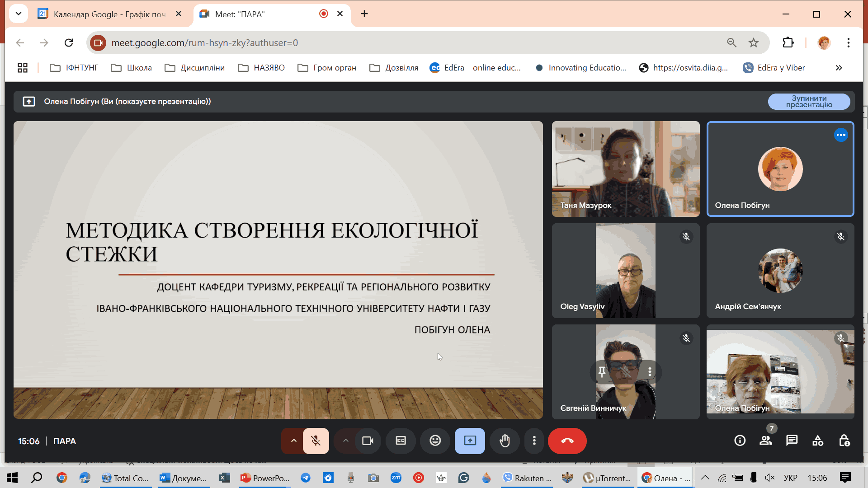Pin Євгеній Винничук's video tile

(x=602, y=371)
